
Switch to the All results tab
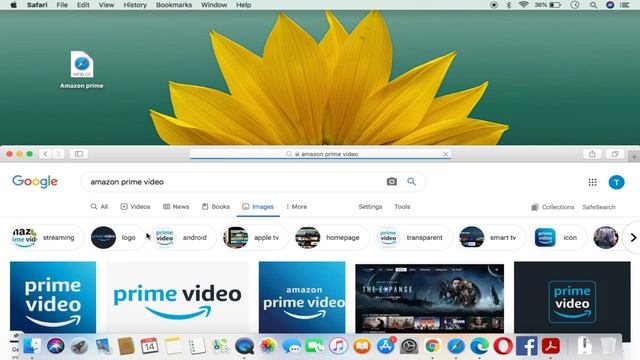(99, 207)
